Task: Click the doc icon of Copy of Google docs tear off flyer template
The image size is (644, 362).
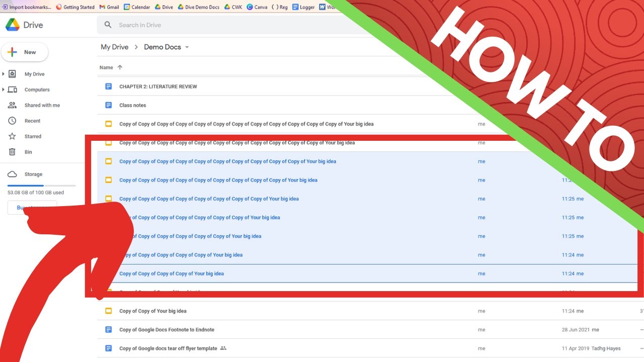Action: click(108, 348)
